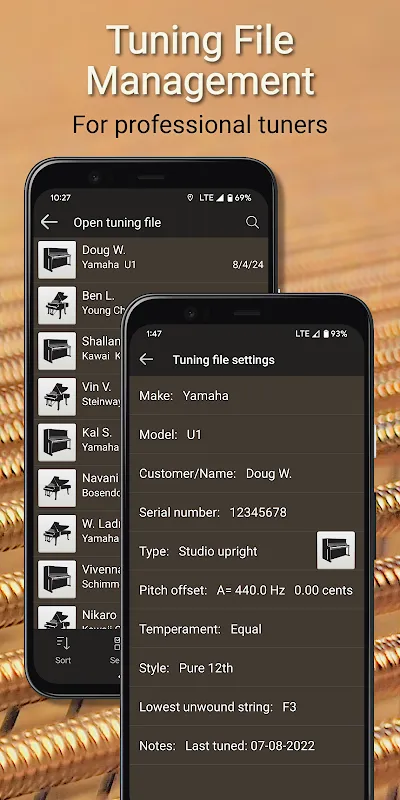Select Ben L. grand piano icon
Viewport: 400px width, 800px height.
[x=57, y=305]
